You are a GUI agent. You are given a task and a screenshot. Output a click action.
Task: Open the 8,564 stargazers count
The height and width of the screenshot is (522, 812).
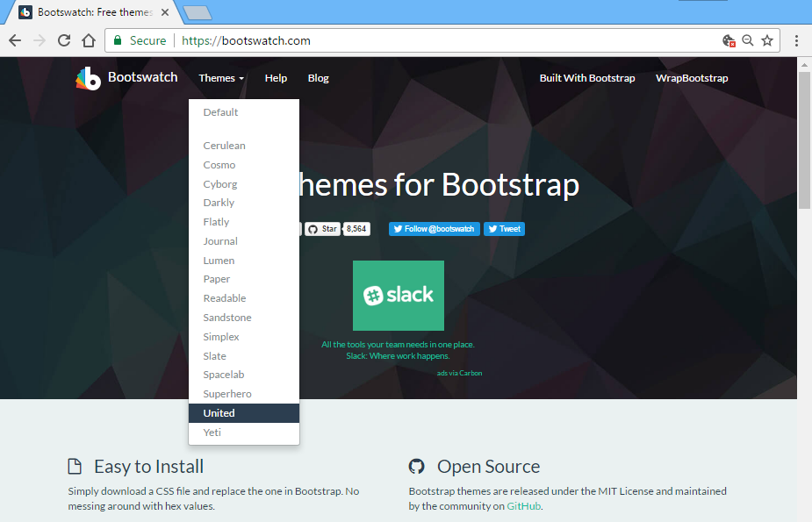(x=356, y=229)
